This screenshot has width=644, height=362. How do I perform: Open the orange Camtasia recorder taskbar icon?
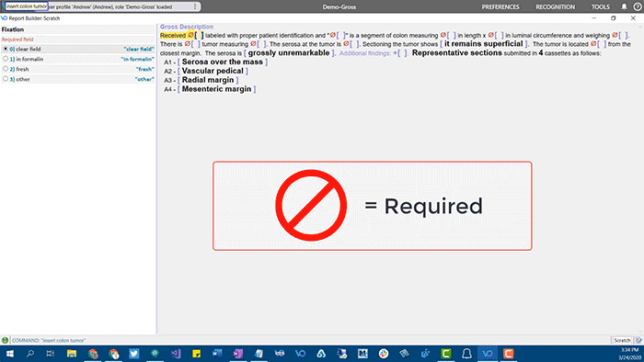tap(508, 354)
